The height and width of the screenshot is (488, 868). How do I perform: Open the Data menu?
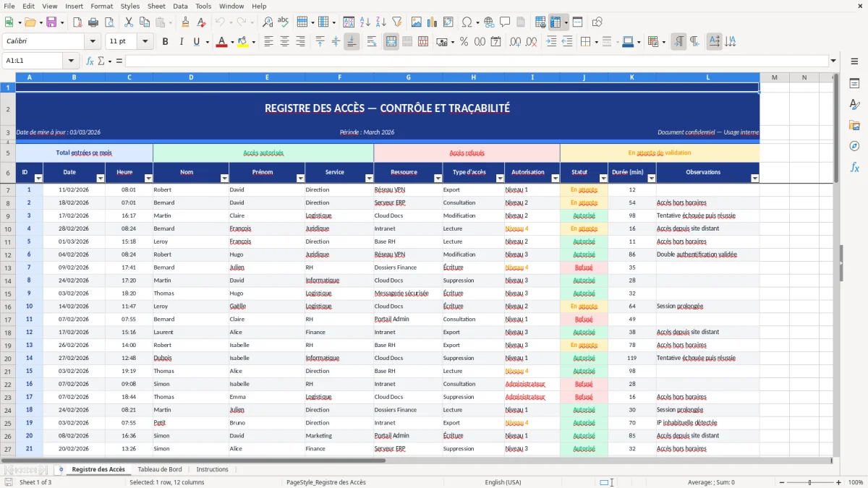tap(179, 6)
